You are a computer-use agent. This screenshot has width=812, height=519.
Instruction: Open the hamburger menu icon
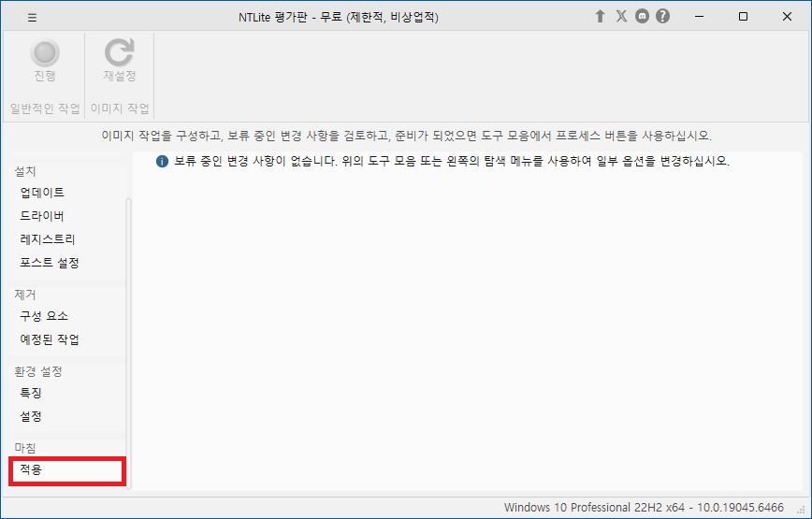[32, 18]
